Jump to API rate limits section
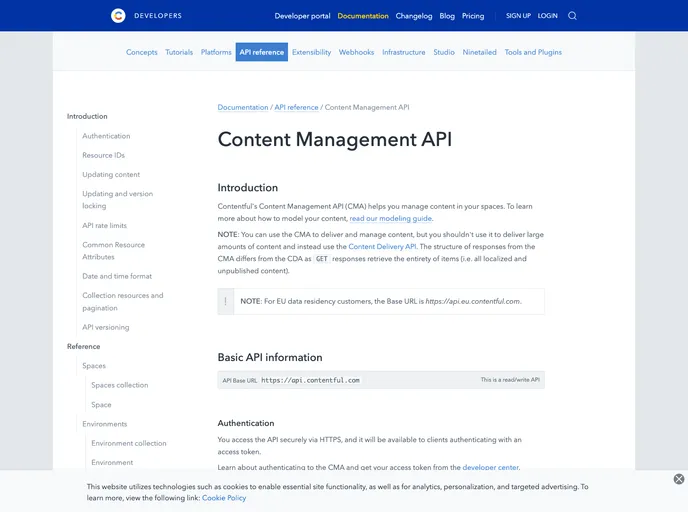Screen dimensions: 688x512 point(104,226)
